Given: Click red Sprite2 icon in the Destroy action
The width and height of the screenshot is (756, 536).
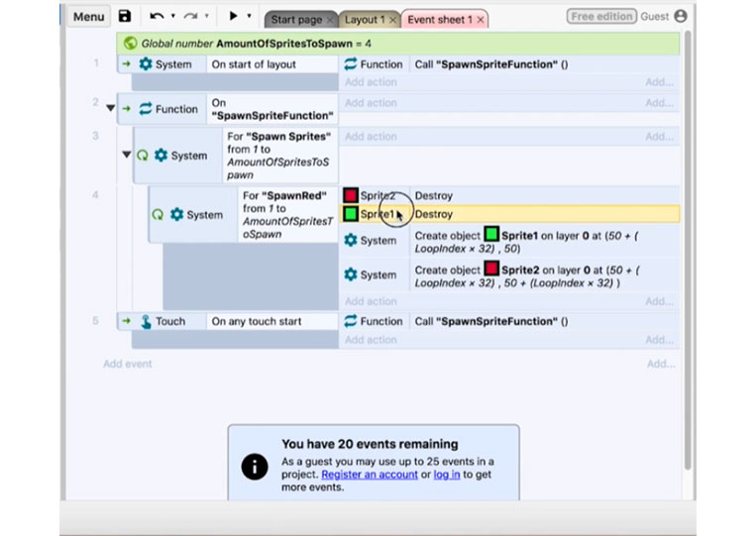Looking at the screenshot, I should [351, 195].
